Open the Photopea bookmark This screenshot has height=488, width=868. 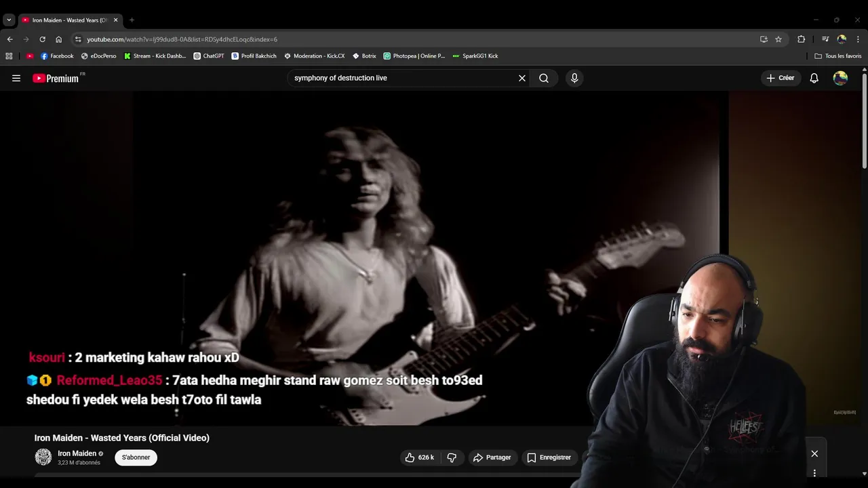(x=414, y=56)
